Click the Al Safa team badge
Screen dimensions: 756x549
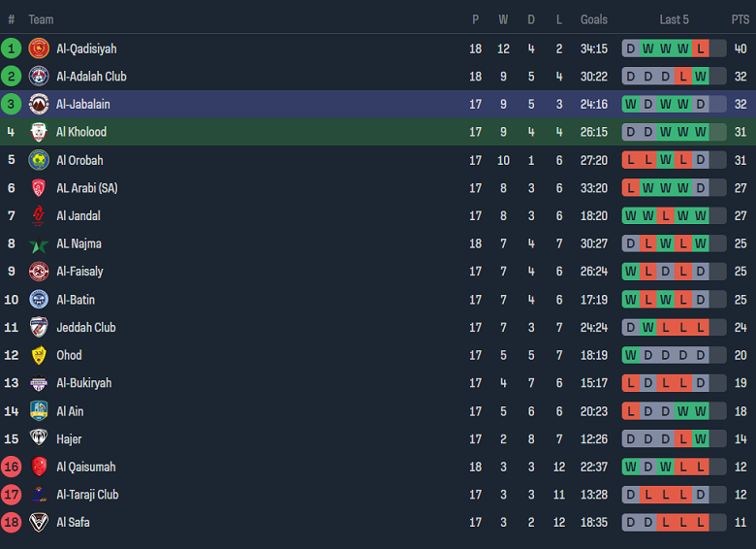[39, 522]
